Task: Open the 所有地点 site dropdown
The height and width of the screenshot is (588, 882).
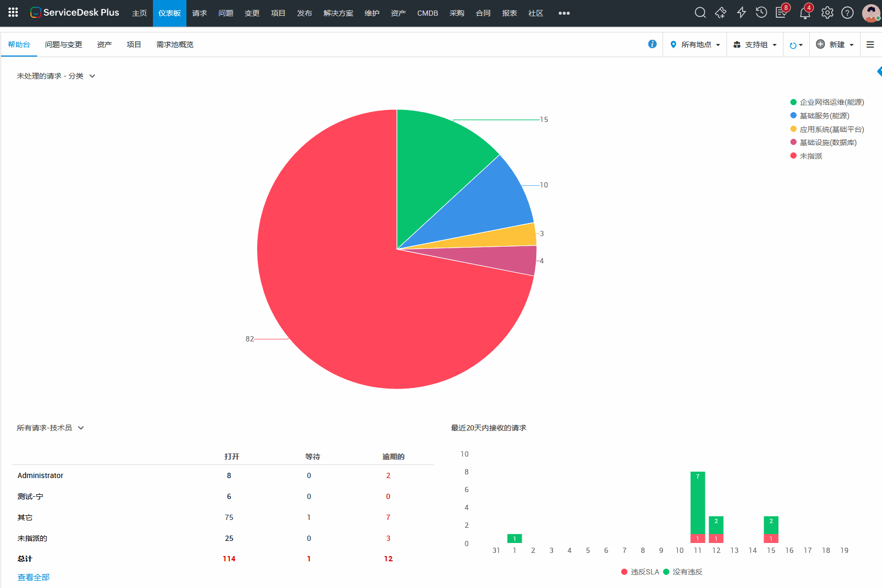Action: point(695,45)
